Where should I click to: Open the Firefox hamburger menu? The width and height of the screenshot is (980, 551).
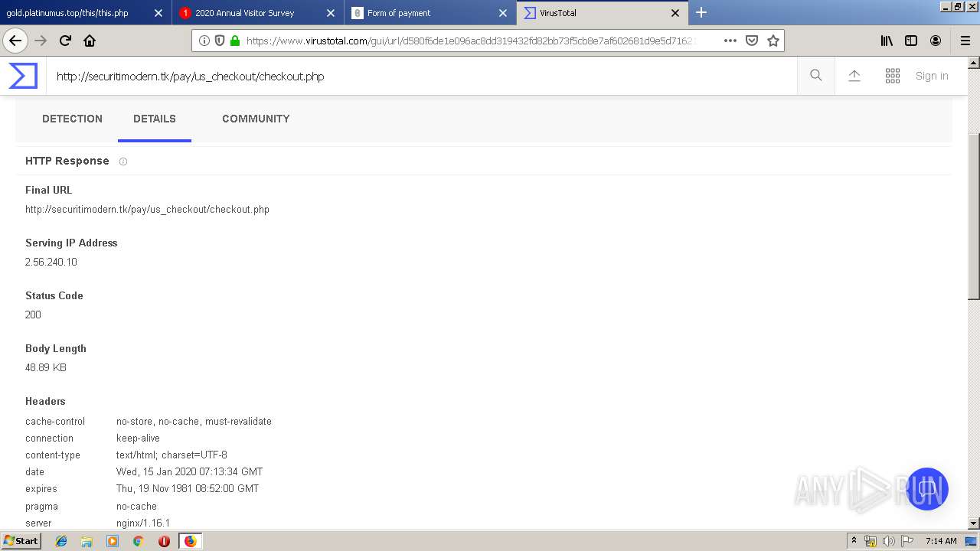coord(965,41)
